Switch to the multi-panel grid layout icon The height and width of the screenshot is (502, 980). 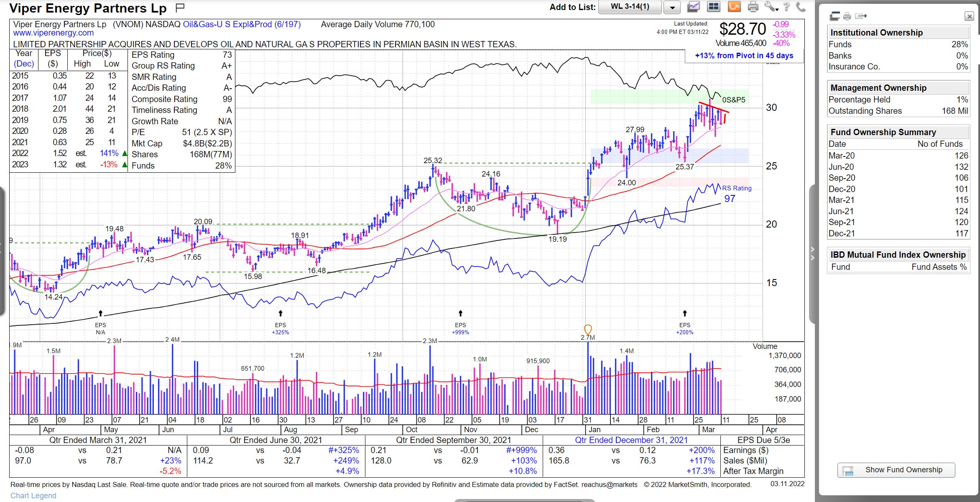pos(713,7)
